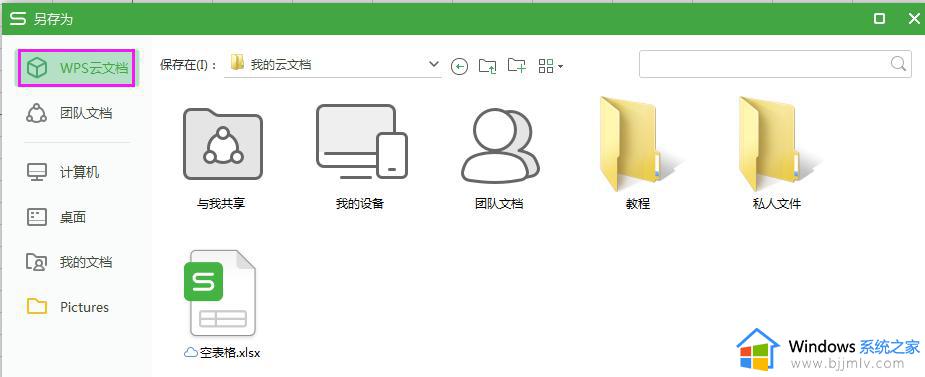Click the computer monitor icon
The width and height of the screenshot is (925, 377).
(37, 172)
